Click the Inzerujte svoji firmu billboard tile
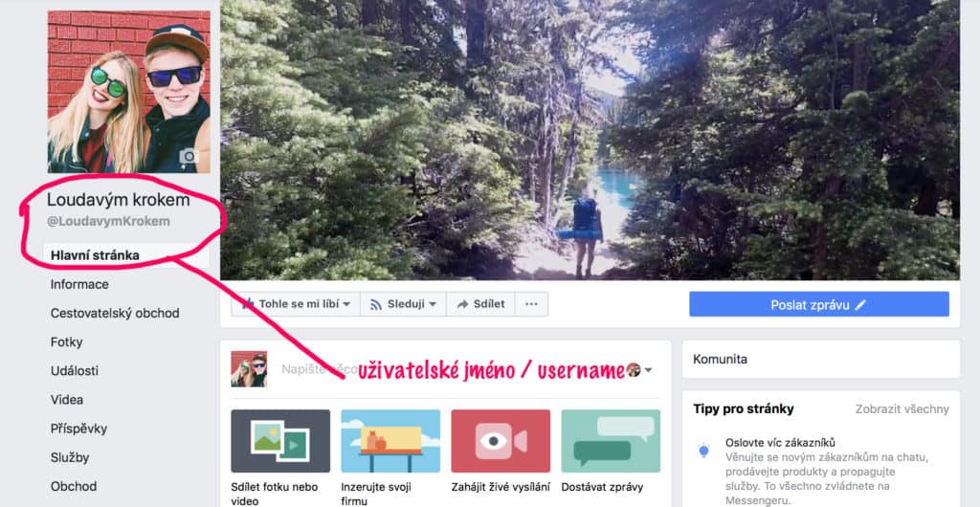Screen dimensions: 980x507 pos(390,441)
